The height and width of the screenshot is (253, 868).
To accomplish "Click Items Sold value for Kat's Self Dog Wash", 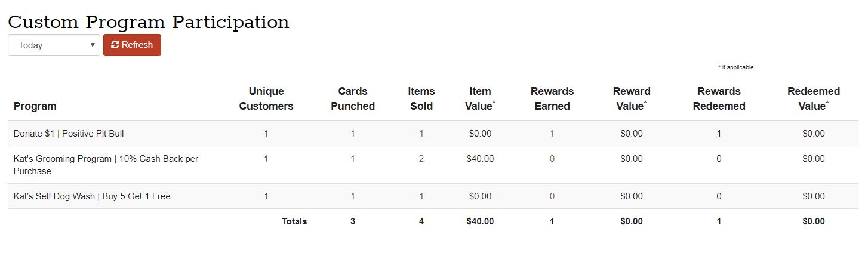I will (x=421, y=196).
